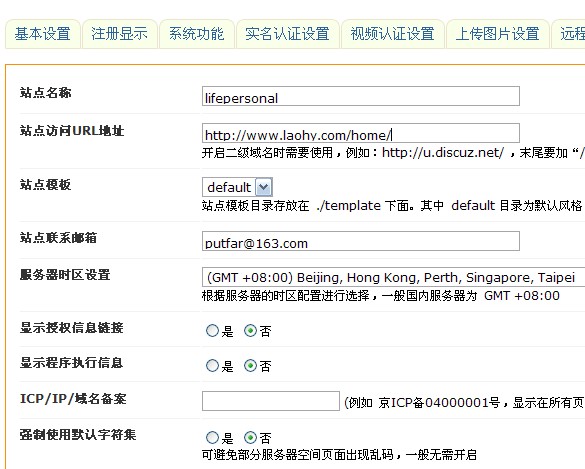The height and width of the screenshot is (469, 585).
Task: Expand the 站点模板 default dropdown arrow
Action: [263, 187]
